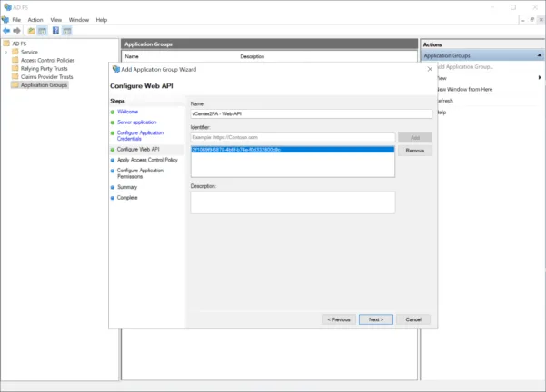Click Help in the Actions pane
The width and height of the screenshot is (546, 392).
pos(442,113)
